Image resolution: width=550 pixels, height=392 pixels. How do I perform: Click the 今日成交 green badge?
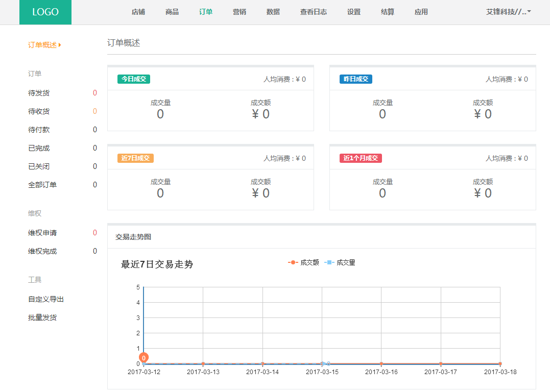tap(134, 79)
